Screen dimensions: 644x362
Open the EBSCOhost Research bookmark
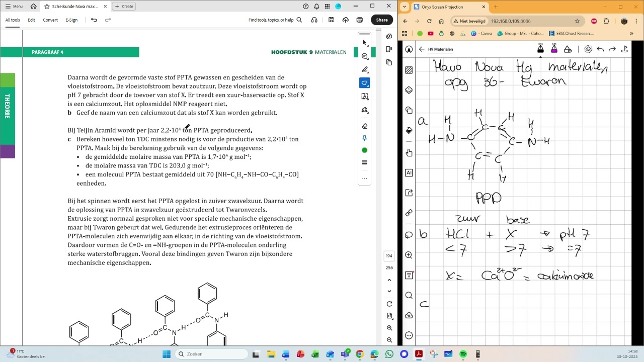pos(572,34)
